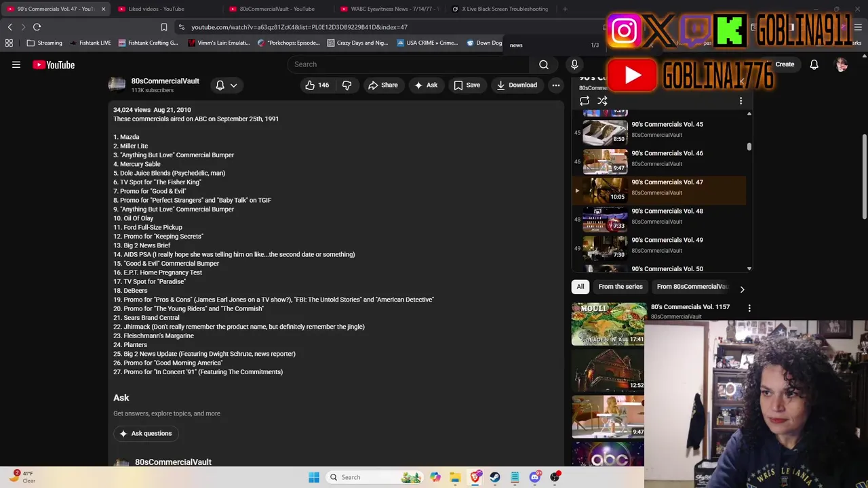The image size is (868, 488).
Task: Select the From the series chip
Action: (620, 287)
